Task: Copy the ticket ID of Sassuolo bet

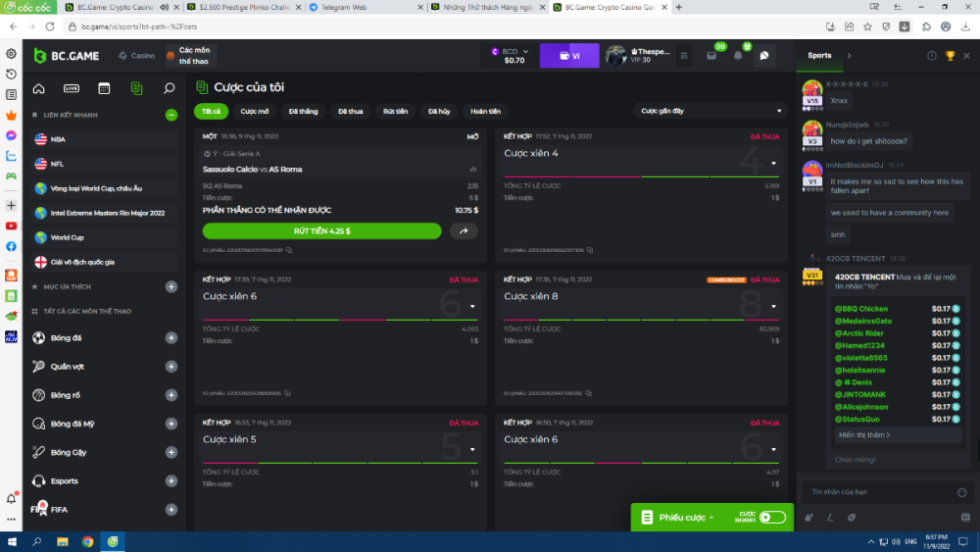Action: pyautogui.click(x=289, y=250)
